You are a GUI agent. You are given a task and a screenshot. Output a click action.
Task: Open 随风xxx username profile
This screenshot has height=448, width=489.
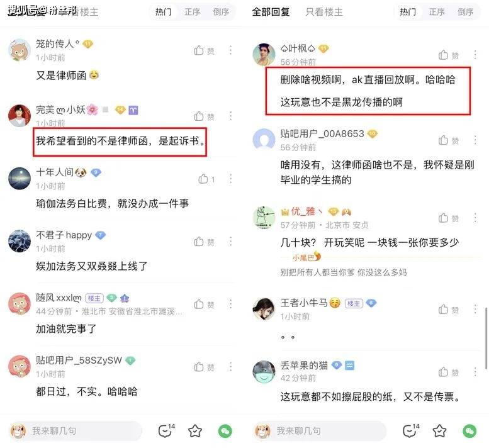59,298
